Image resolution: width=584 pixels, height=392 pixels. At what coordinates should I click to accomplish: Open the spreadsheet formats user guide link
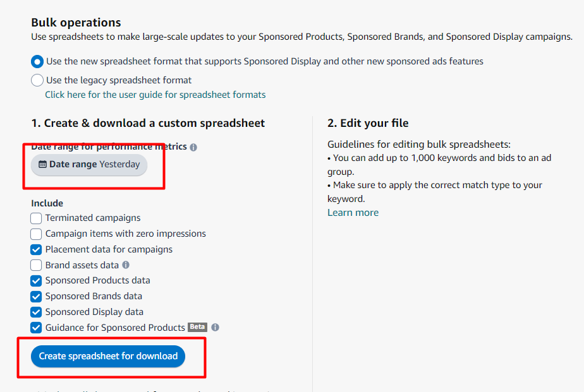[x=155, y=95]
